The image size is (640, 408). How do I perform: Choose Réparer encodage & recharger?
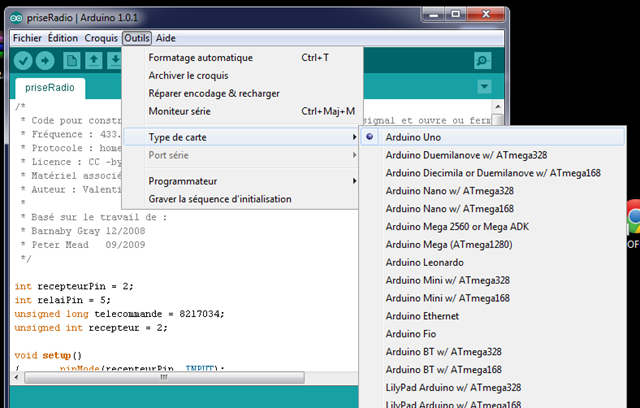pyautogui.click(x=241, y=93)
